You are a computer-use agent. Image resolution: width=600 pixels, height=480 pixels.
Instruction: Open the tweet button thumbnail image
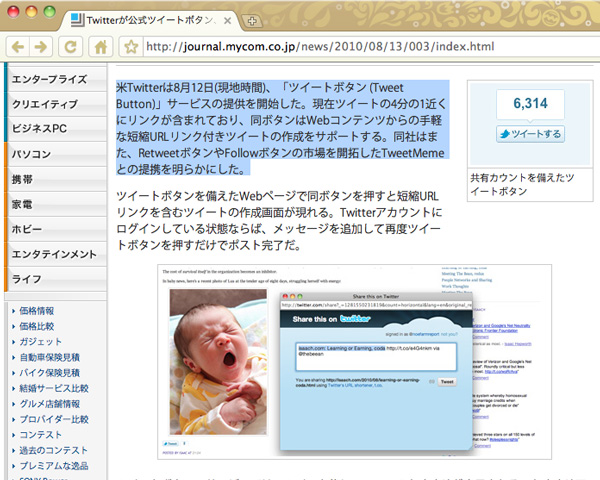point(530,124)
